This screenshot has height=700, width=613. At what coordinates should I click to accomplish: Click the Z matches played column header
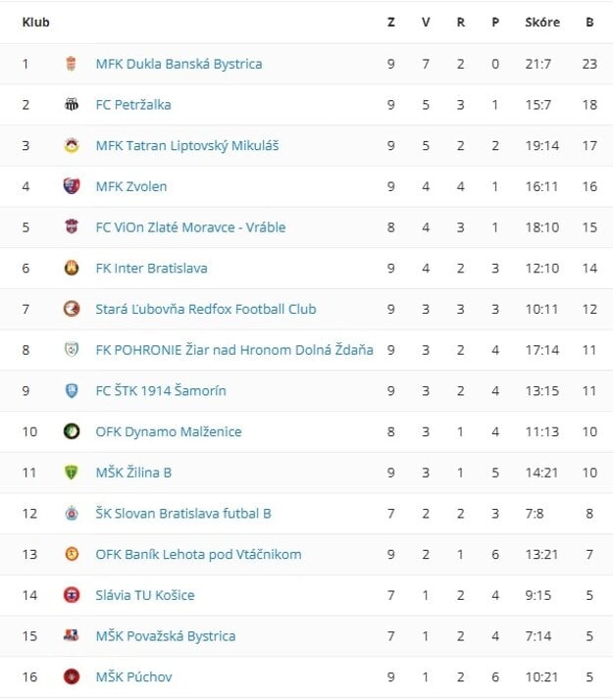(391, 22)
